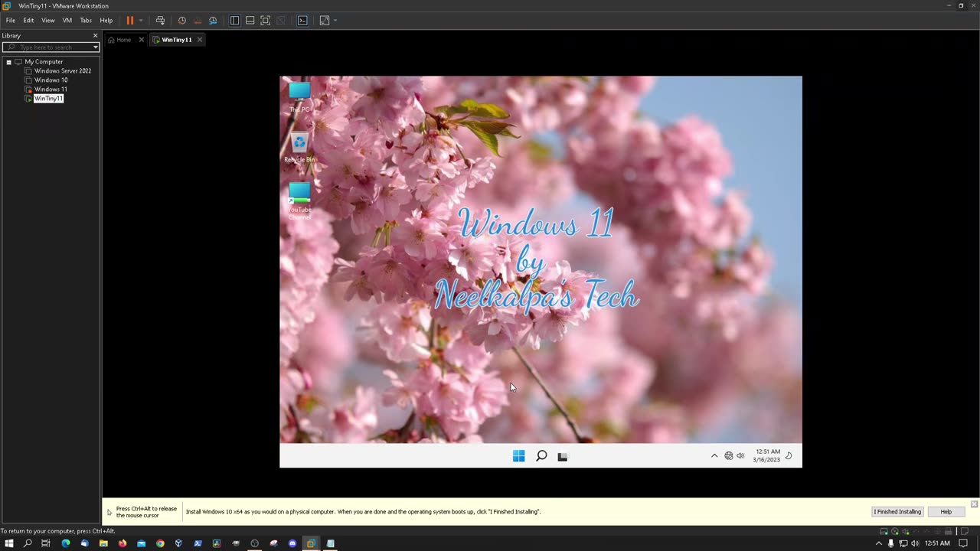Click VMware status bar hard disk icon
This screenshot has height=551, width=980.
[884, 531]
